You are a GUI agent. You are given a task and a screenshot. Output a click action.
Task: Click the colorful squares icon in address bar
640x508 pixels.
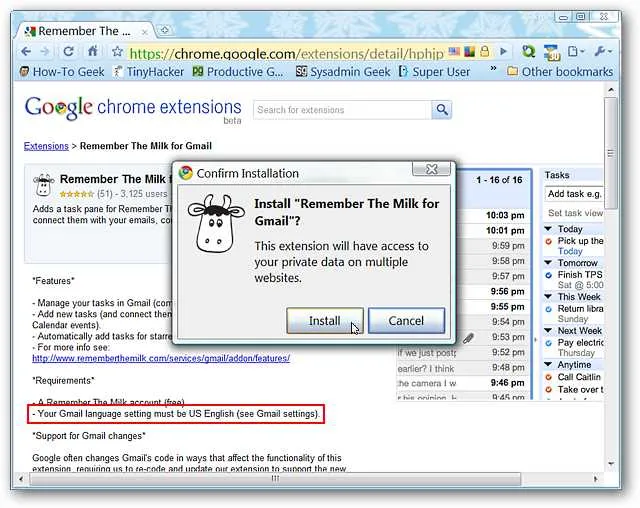point(469,51)
